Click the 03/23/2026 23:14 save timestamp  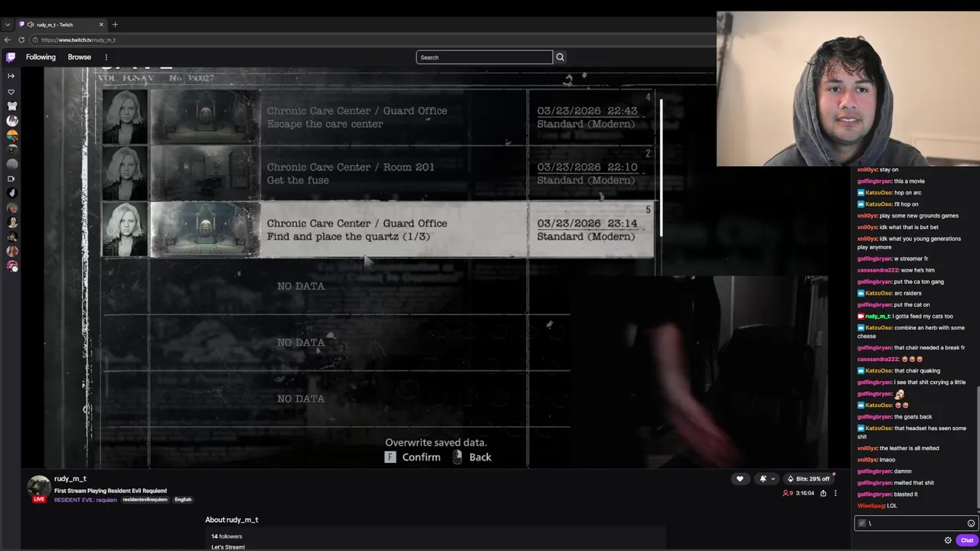click(x=587, y=223)
